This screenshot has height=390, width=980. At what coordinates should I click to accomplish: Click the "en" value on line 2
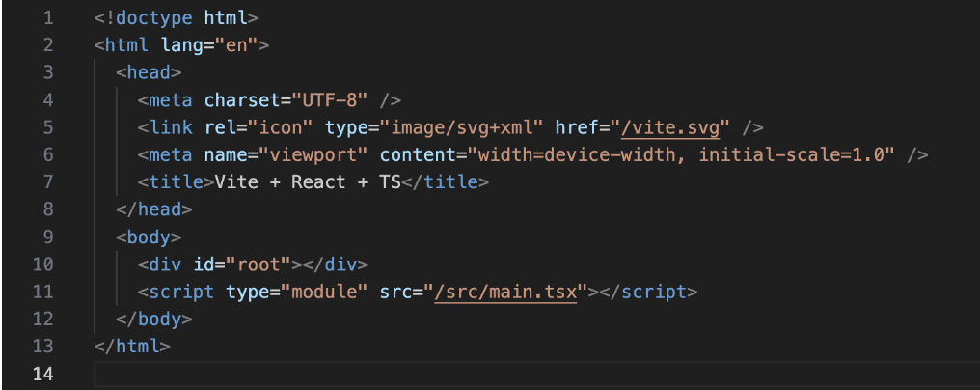coord(237,45)
